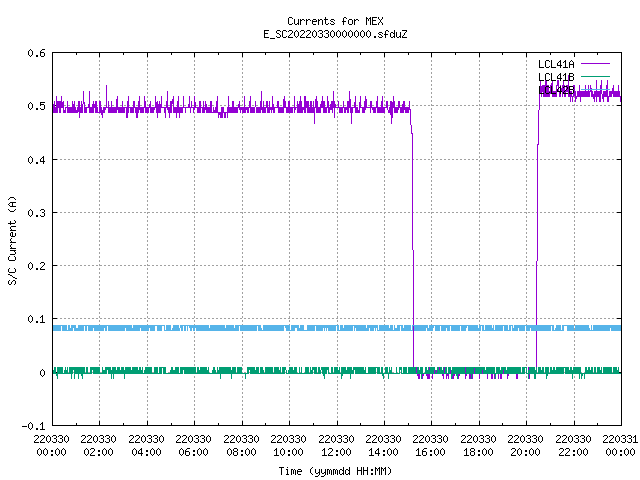Click the 220331 00:00 end tick label

(620, 446)
